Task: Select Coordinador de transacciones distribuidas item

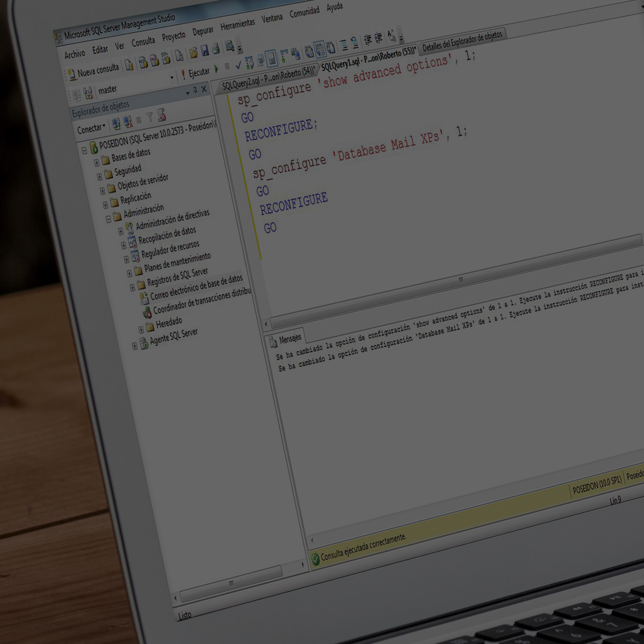Action: point(202,302)
